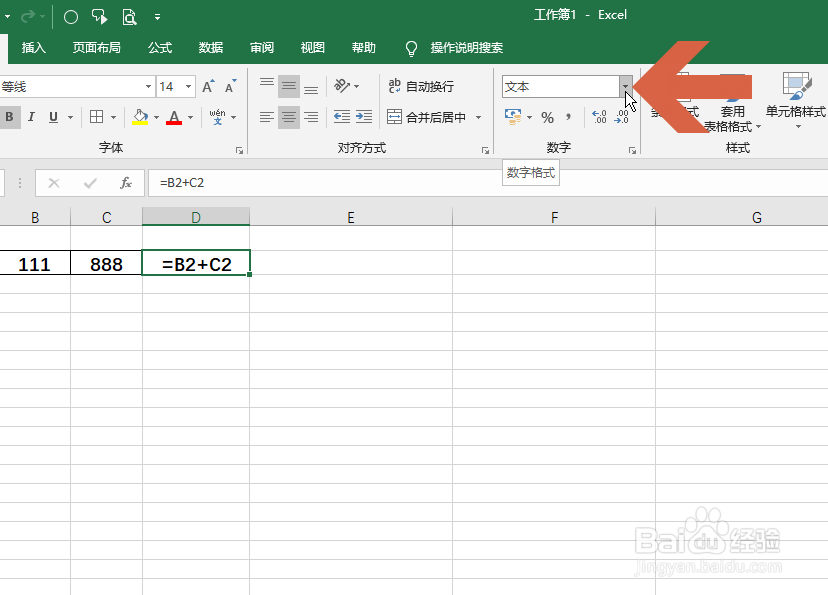This screenshot has width=828, height=595.
Task: Click cell containing 888
Action: click(106, 263)
